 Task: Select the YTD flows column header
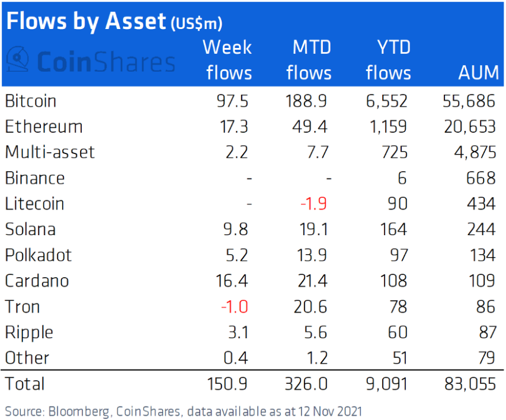(x=388, y=60)
